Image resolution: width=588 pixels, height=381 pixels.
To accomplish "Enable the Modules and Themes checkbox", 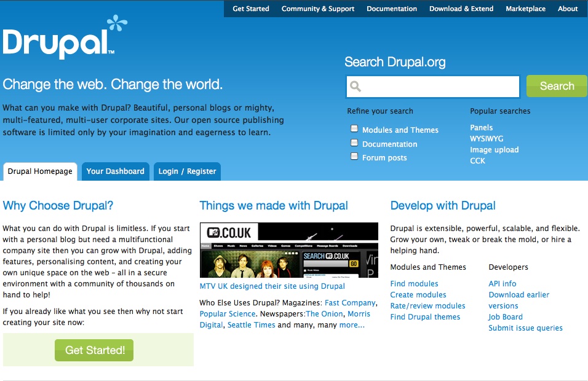I will click(354, 129).
